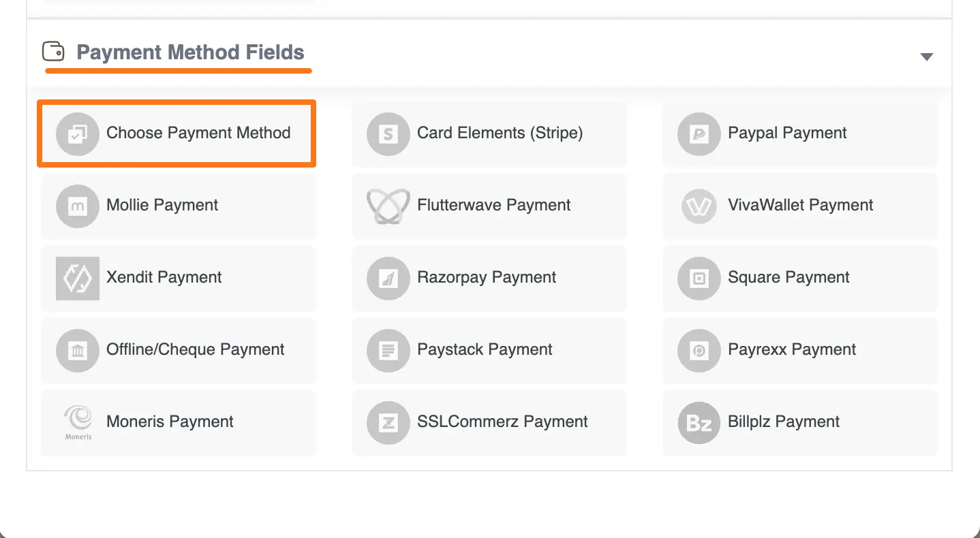
Task: Click the VivaWallet Payment icon
Action: tap(699, 206)
